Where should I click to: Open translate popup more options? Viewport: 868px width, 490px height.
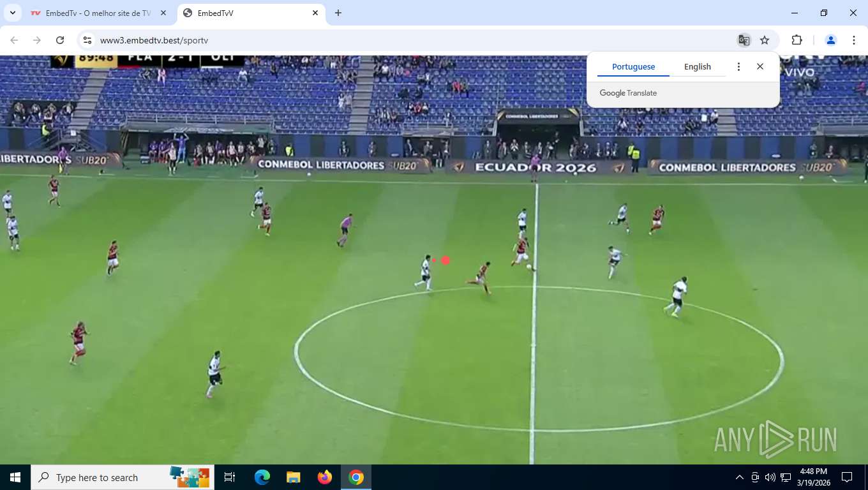(738, 66)
